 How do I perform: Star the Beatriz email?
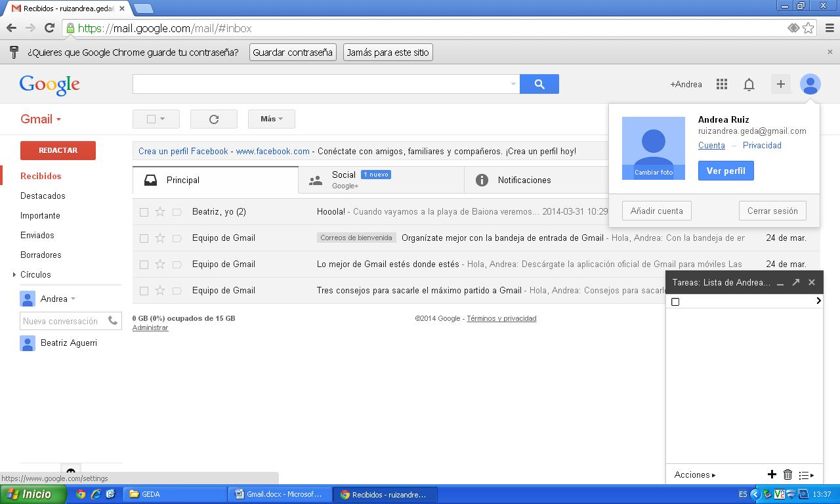click(x=160, y=212)
